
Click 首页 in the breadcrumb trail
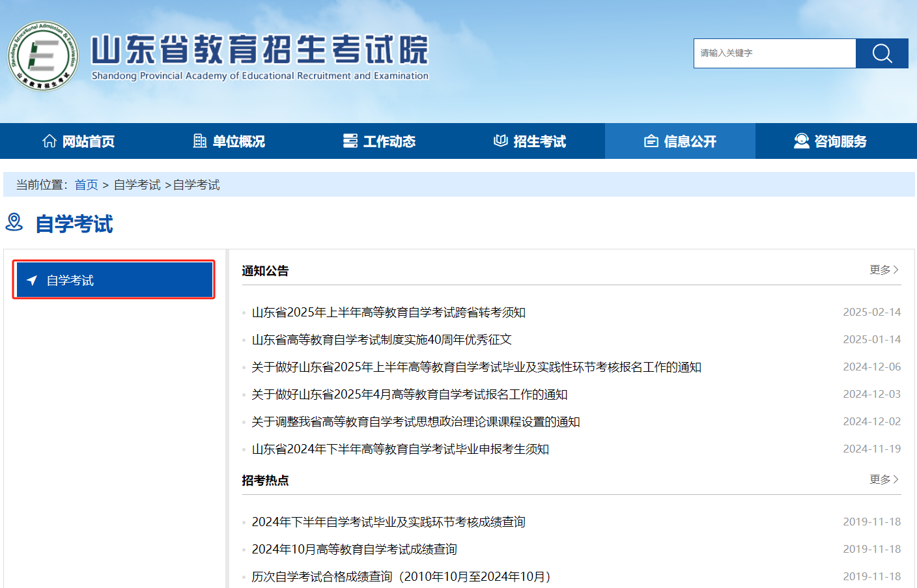pyautogui.click(x=87, y=184)
